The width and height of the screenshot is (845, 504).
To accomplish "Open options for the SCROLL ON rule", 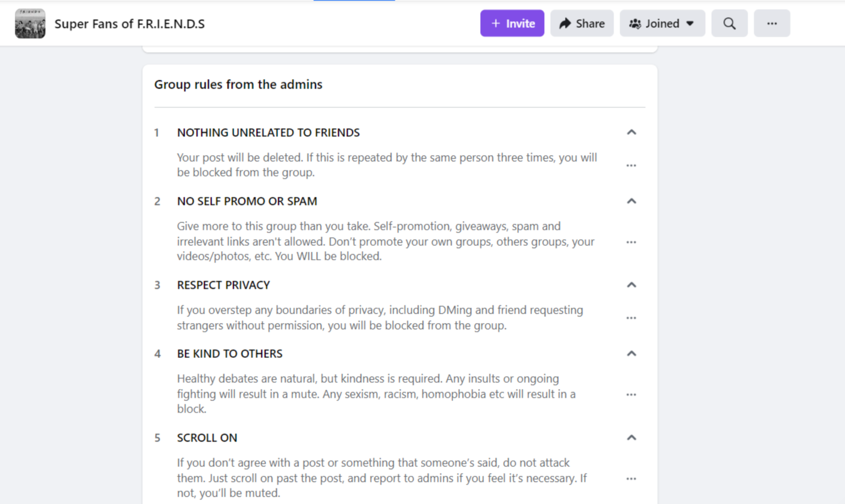I will tap(631, 478).
